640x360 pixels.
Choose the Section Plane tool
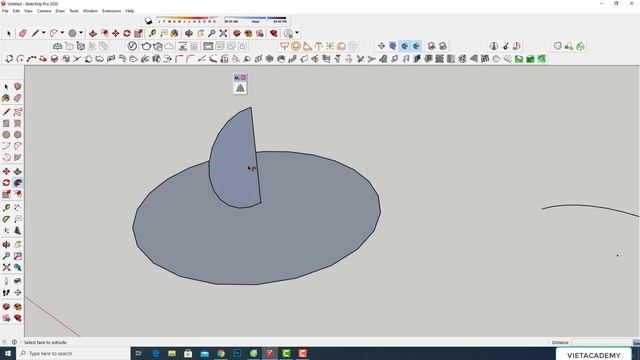click(x=18, y=293)
